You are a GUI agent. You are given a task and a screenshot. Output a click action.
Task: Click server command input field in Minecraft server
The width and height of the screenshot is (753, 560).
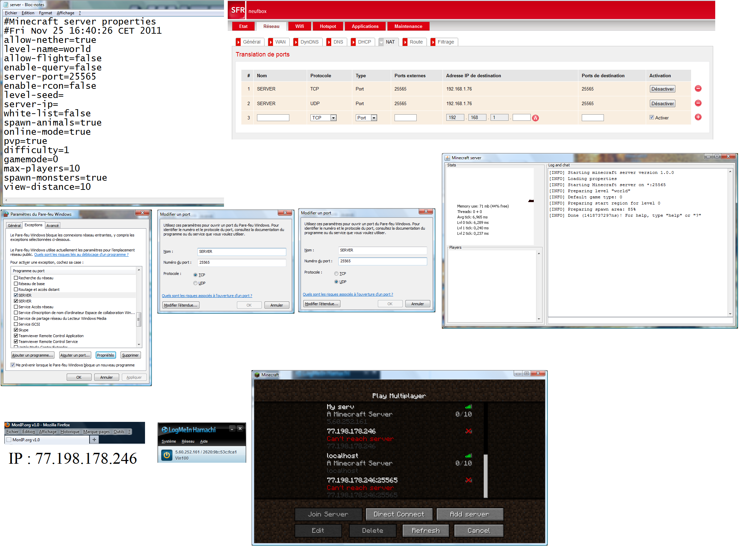(640, 320)
